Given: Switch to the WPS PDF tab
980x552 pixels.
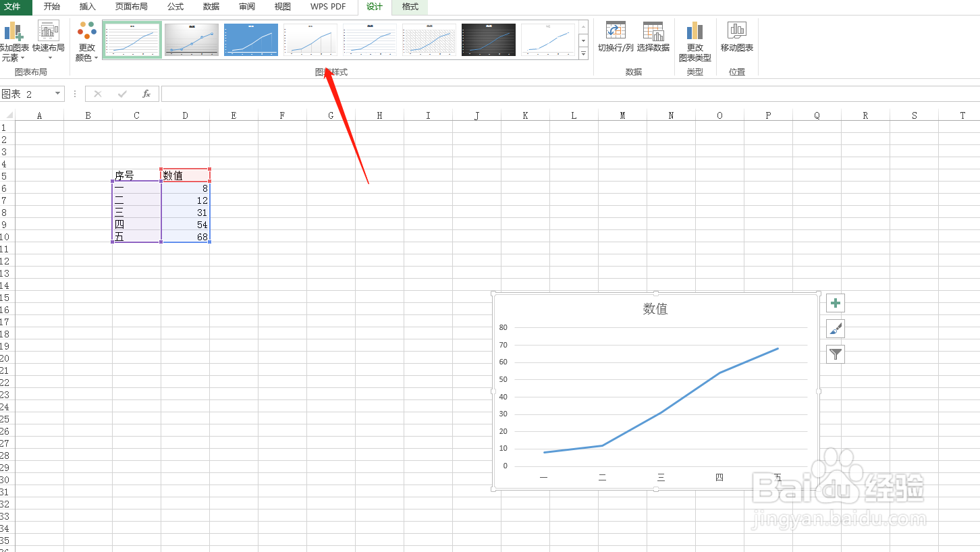Looking at the screenshot, I should pyautogui.click(x=328, y=7).
